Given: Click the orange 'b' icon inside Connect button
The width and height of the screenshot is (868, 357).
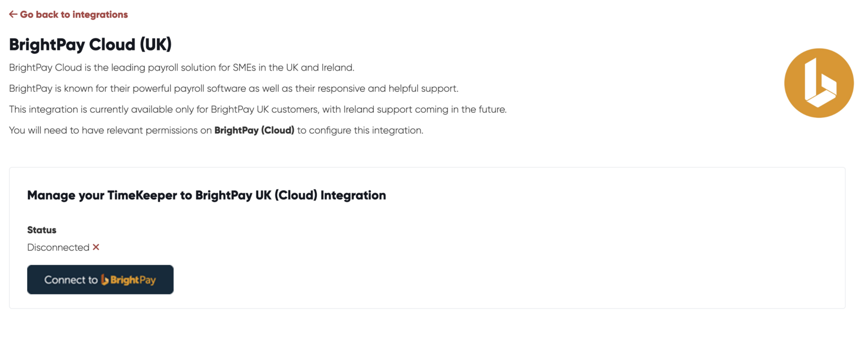Looking at the screenshot, I should pos(105,279).
